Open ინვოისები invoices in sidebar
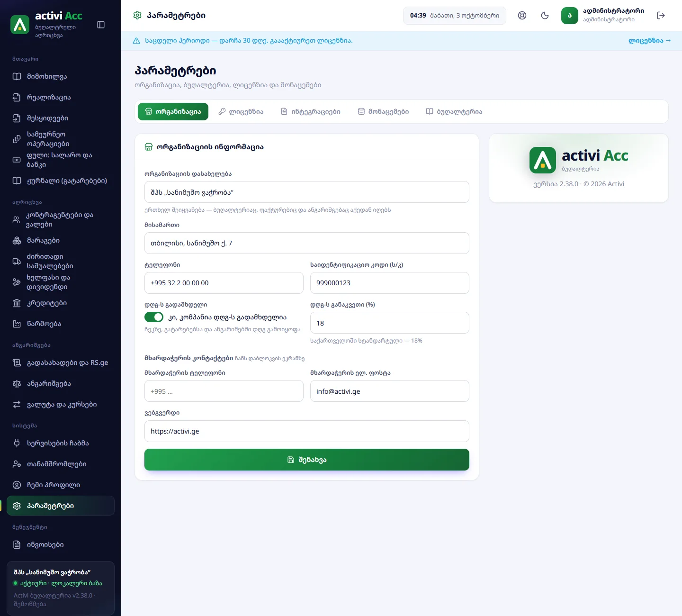682x616 pixels. pyautogui.click(x=61, y=544)
